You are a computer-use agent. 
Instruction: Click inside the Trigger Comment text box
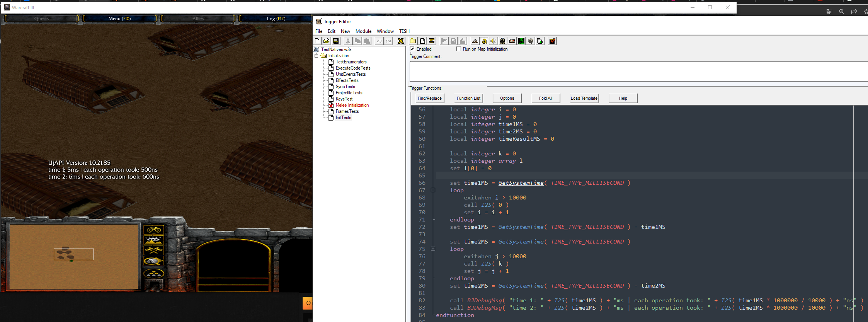click(x=638, y=71)
